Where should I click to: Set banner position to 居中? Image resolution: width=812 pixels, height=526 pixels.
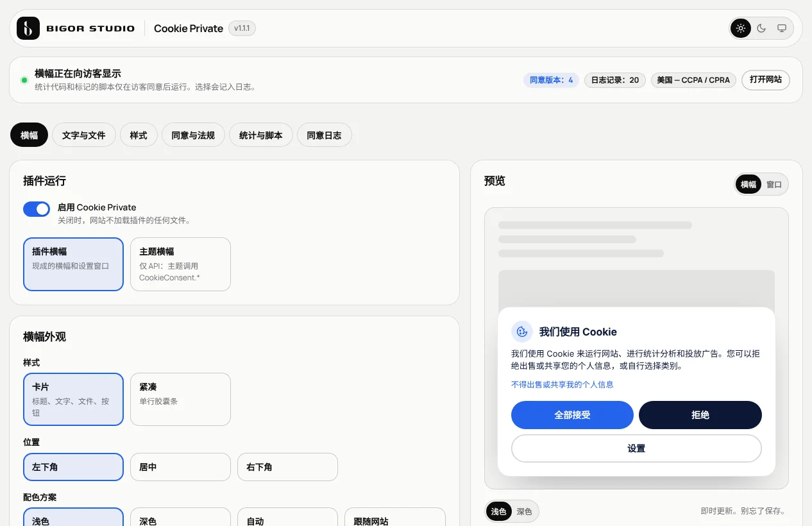point(180,467)
